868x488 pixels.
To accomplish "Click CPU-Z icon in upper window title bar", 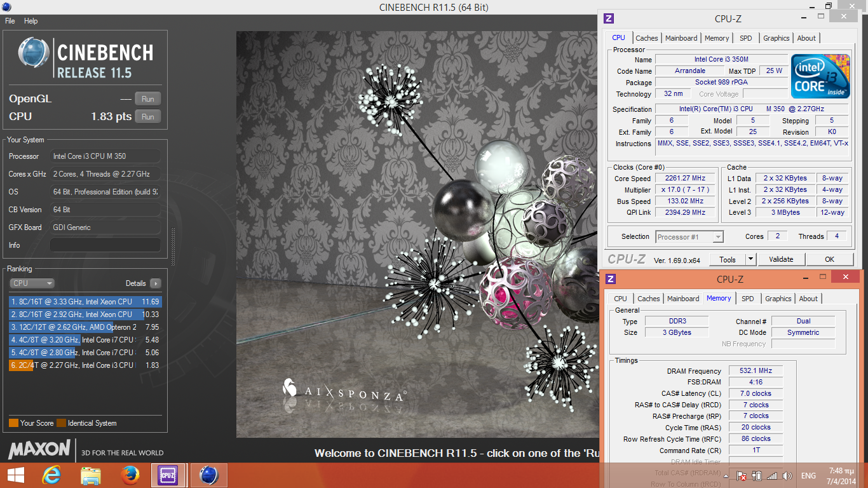I will pyautogui.click(x=609, y=18).
